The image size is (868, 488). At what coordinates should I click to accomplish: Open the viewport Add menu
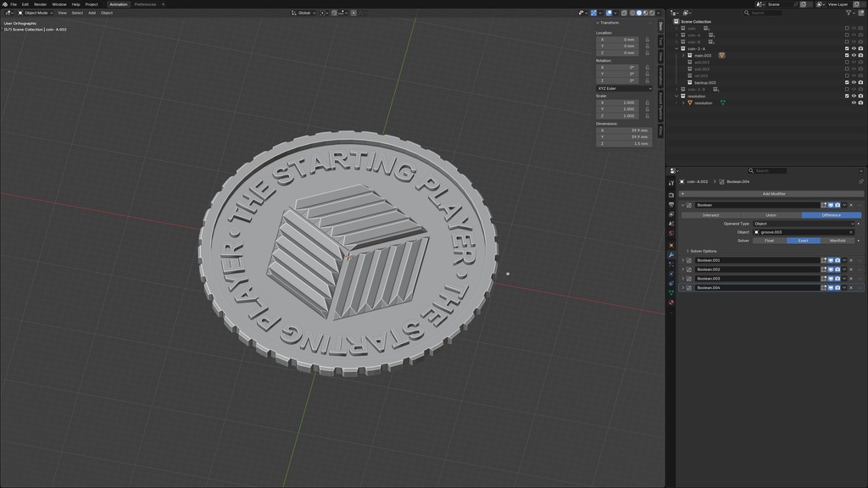[x=92, y=13]
